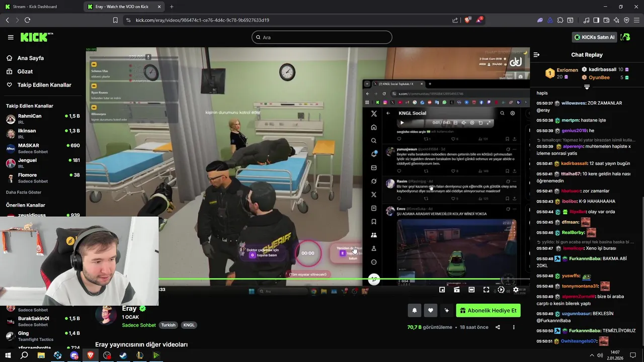Open BurakSakinOl recommended channel

[x=43, y=321]
